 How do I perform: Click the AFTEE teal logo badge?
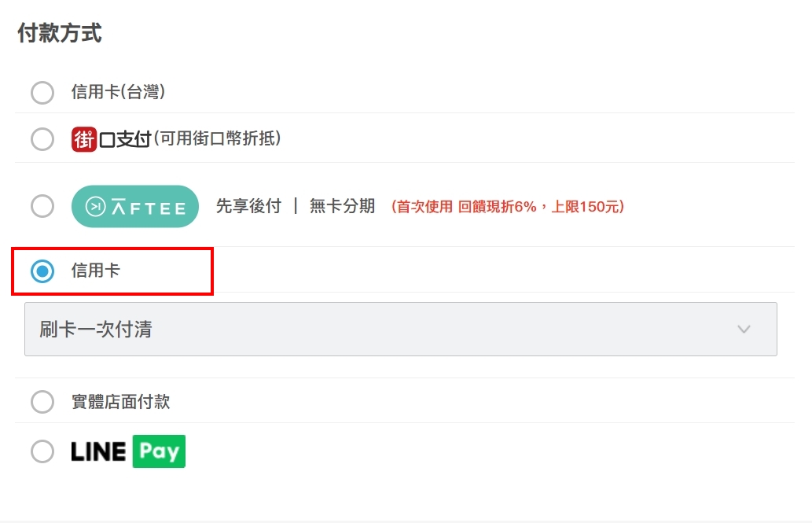135,207
